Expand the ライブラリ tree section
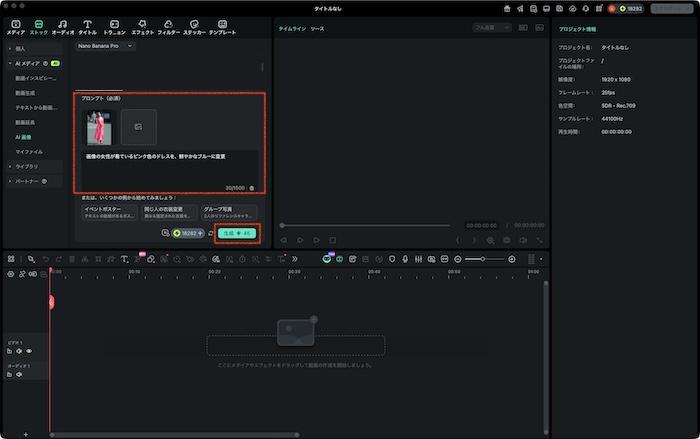Image resolution: width=700 pixels, height=439 pixels. click(x=26, y=166)
